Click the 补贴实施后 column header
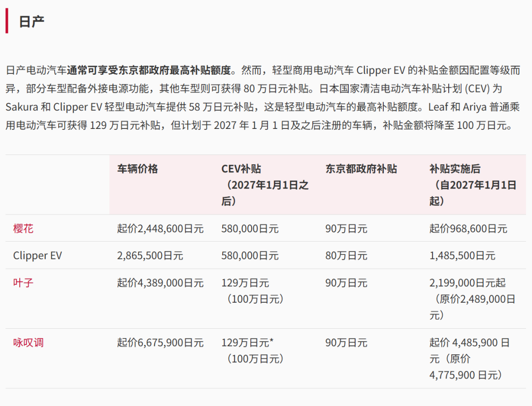The image size is (532, 406). [472, 185]
